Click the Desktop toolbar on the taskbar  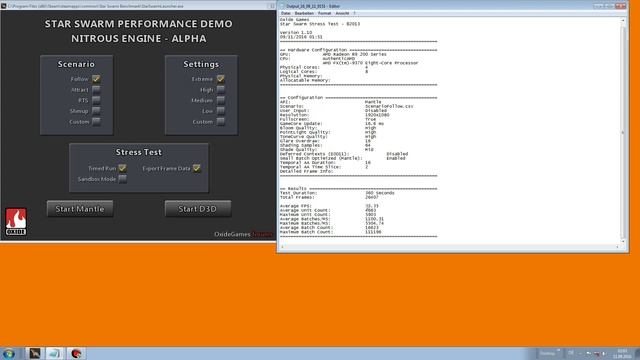[x=548, y=353]
